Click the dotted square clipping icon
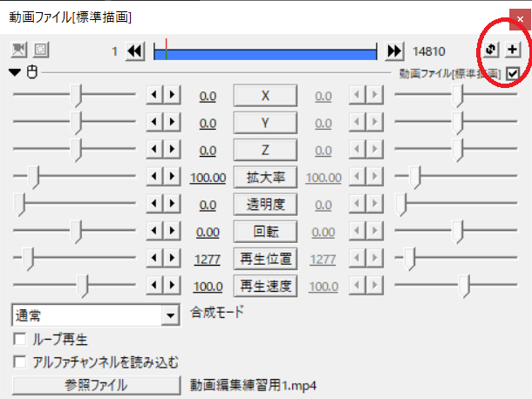532x399 pixels. pyautogui.click(x=41, y=51)
